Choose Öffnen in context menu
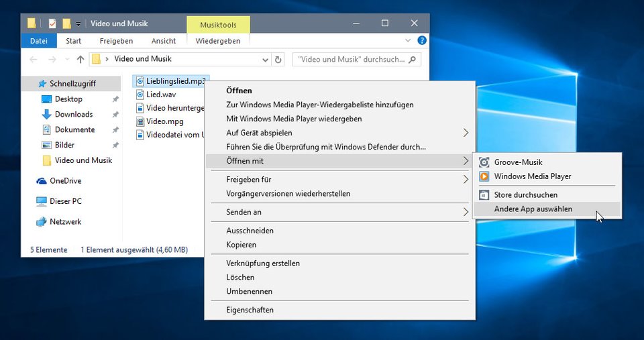 pyautogui.click(x=341, y=91)
